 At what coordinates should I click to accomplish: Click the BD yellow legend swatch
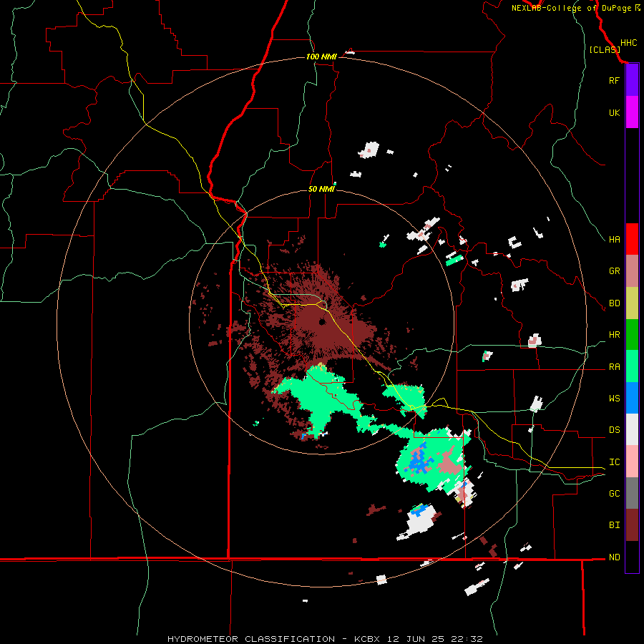[632, 303]
